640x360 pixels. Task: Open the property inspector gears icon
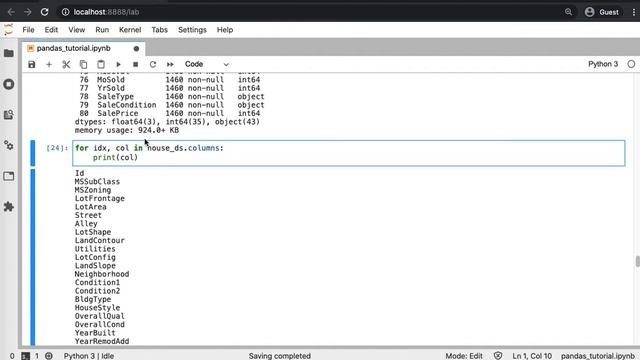click(x=9, y=145)
